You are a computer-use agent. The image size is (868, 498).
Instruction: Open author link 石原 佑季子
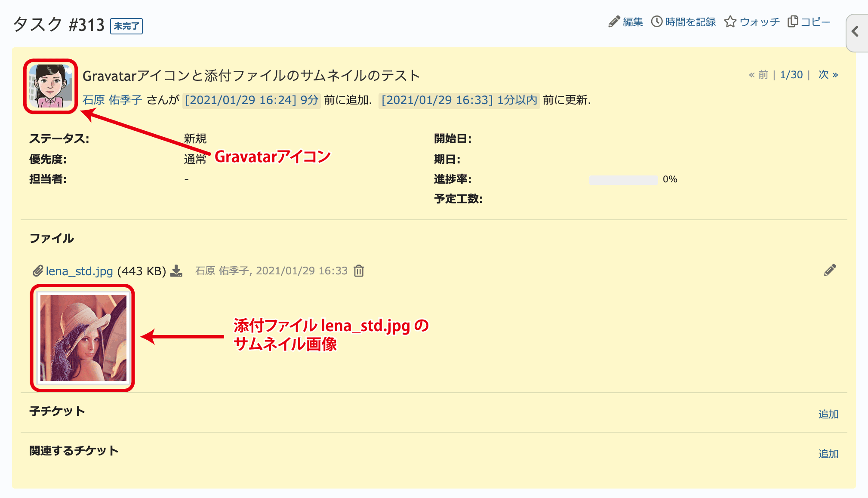point(112,100)
